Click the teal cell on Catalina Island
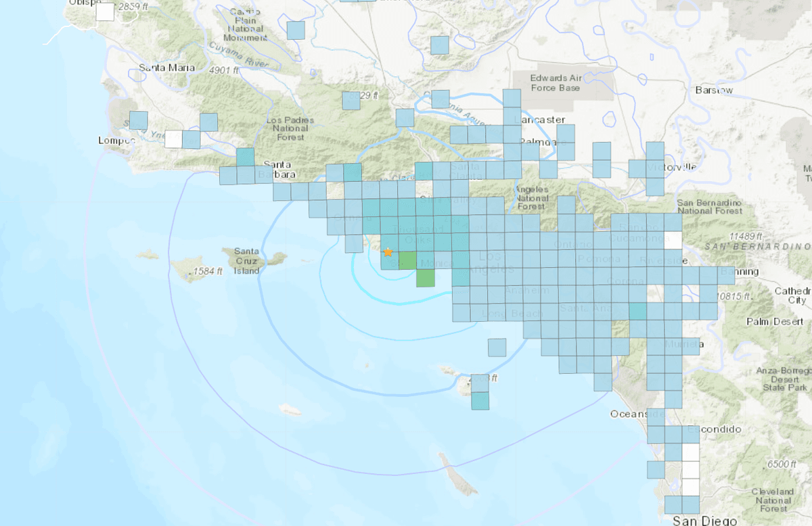The image size is (812, 526). point(479,401)
